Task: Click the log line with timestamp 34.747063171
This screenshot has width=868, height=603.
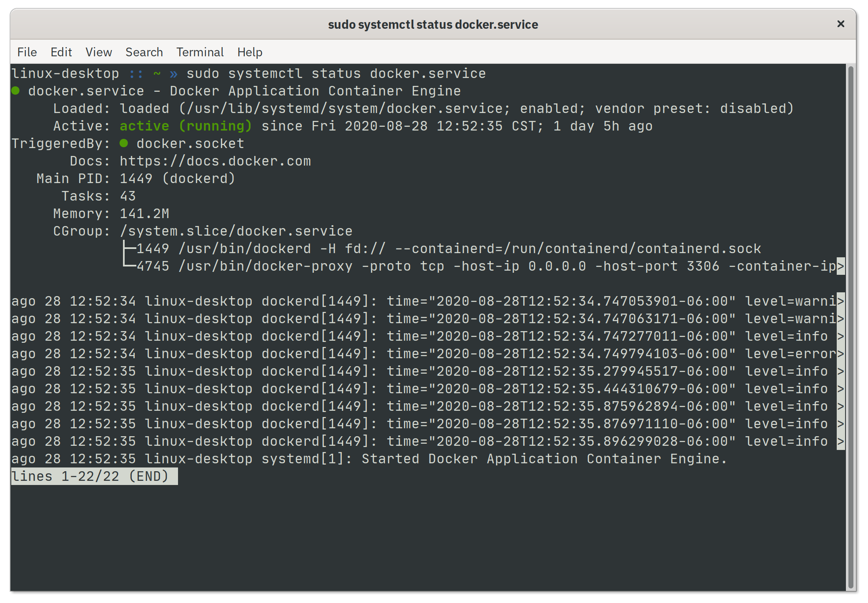Action: point(424,319)
